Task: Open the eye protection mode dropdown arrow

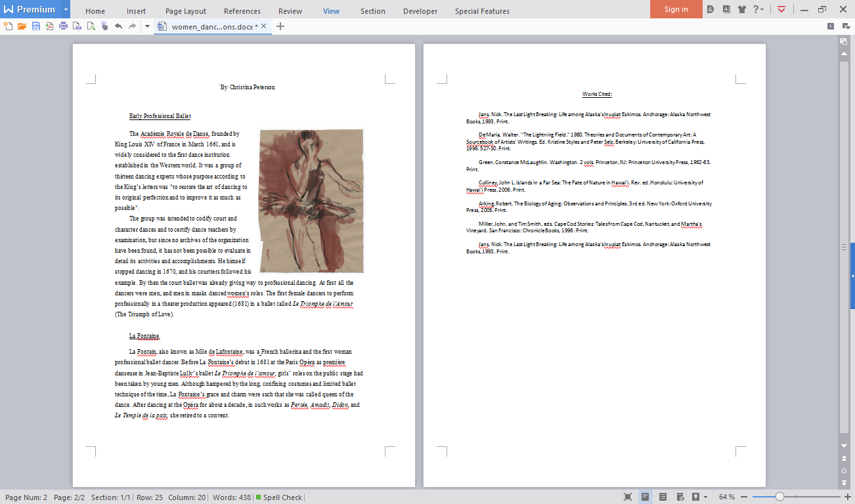Action: tap(705, 497)
